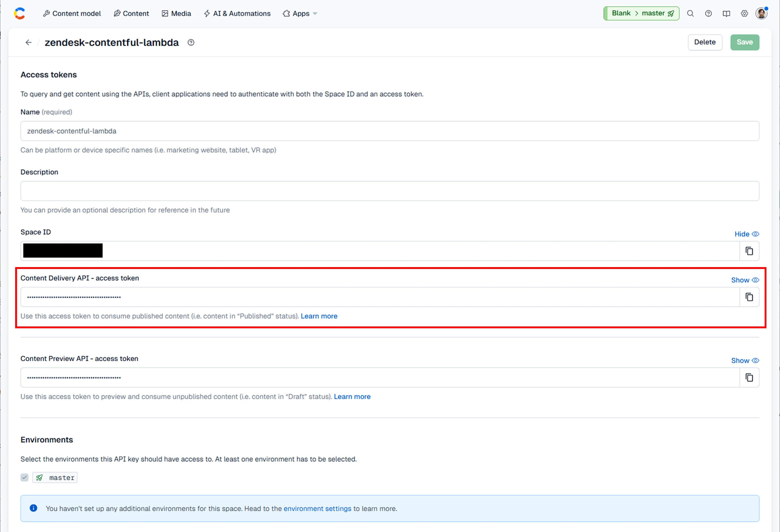Open the docs book icon
Viewport: 780px width, 532px height.
[x=726, y=13]
